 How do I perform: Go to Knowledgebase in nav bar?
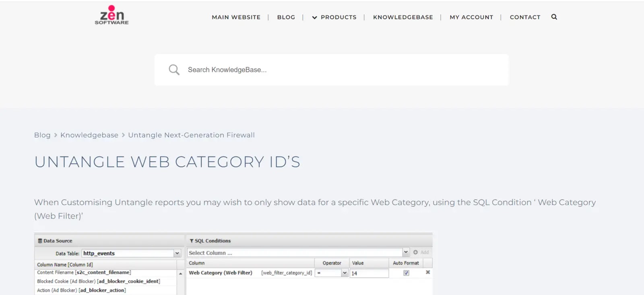[x=403, y=17]
